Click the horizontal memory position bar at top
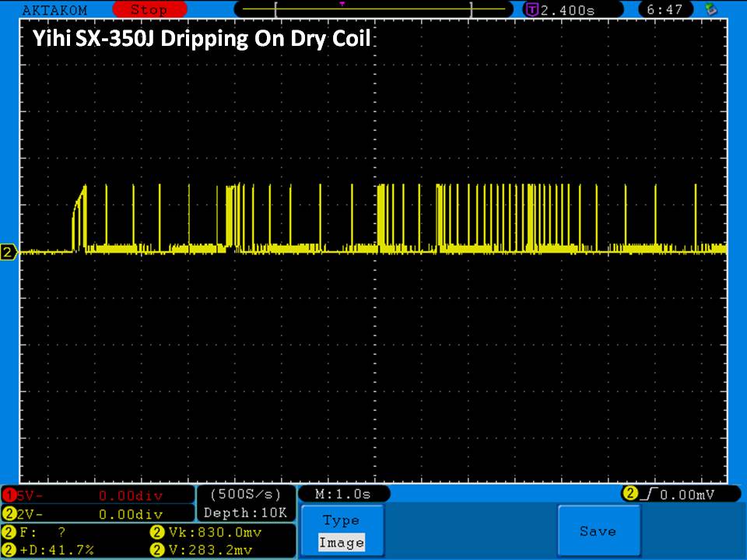Image resolution: width=747 pixels, height=560 pixels. pyautogui.click(x=373, y=10)
